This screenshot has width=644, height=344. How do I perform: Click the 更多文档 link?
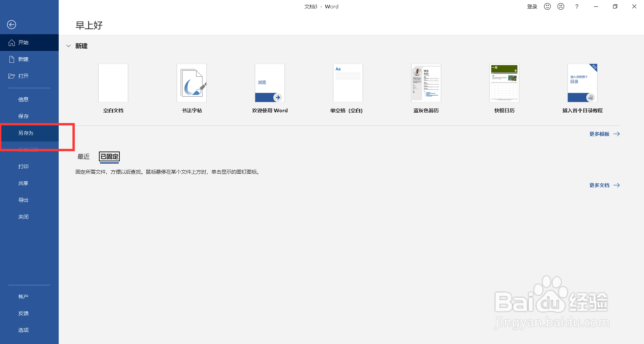tap(604, 185)
